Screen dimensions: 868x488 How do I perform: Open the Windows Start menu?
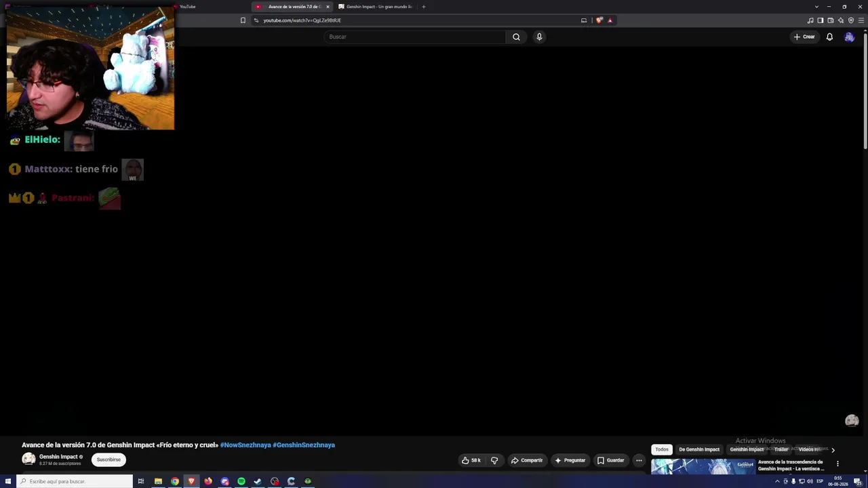pos(8,481)
